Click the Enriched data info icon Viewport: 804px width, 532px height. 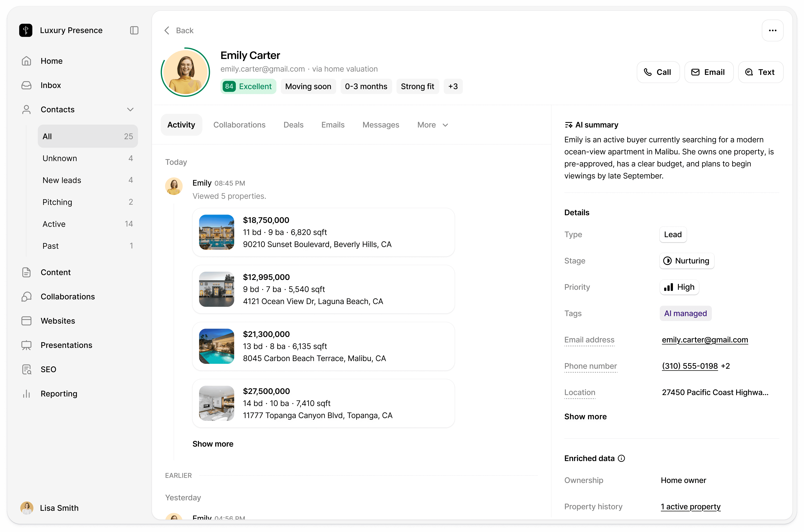pos(621,458)
